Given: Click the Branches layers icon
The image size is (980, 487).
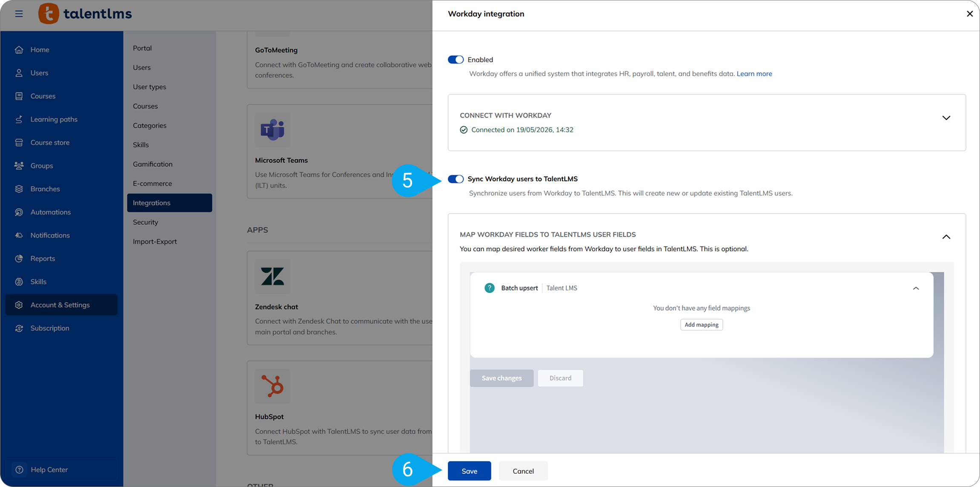Looking at the screenshot, I should (x=19, y=189).
